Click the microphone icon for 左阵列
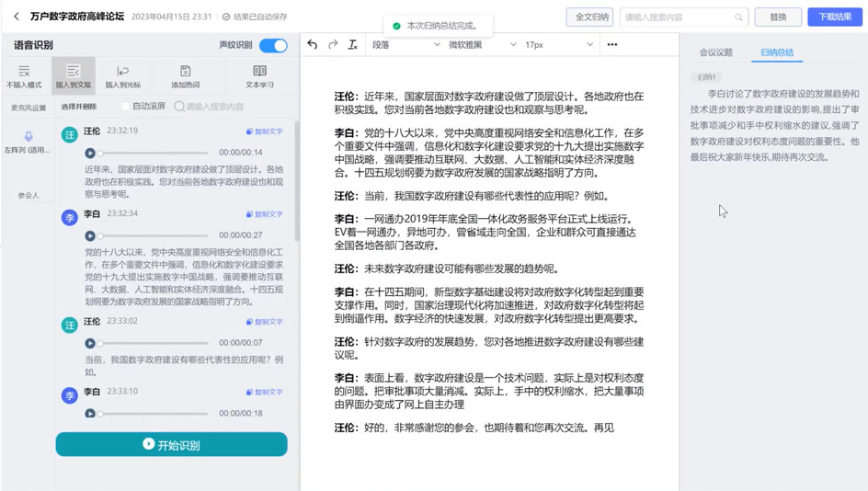The height and width of the screenshot is (491, 868). pyautogui.click(x=29, y=136)
